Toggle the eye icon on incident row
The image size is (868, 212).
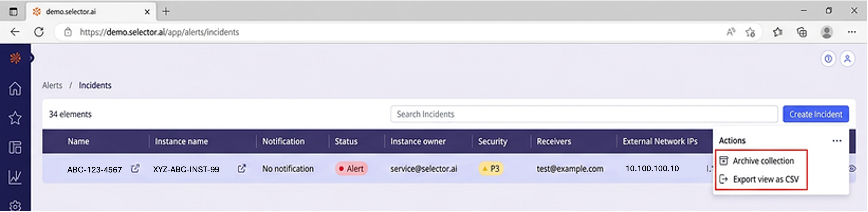click(852, 168)
